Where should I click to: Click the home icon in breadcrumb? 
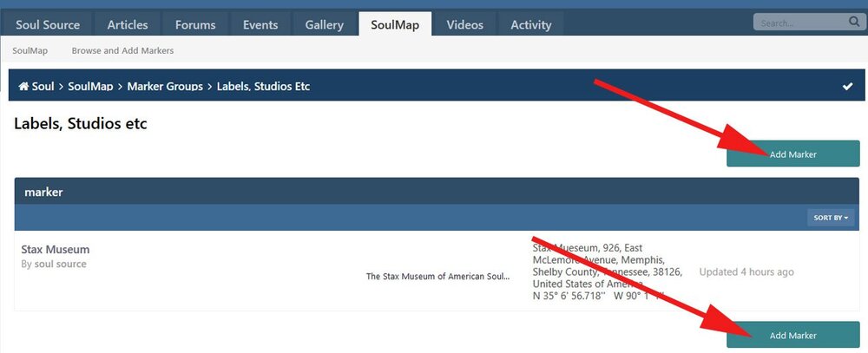23,87
